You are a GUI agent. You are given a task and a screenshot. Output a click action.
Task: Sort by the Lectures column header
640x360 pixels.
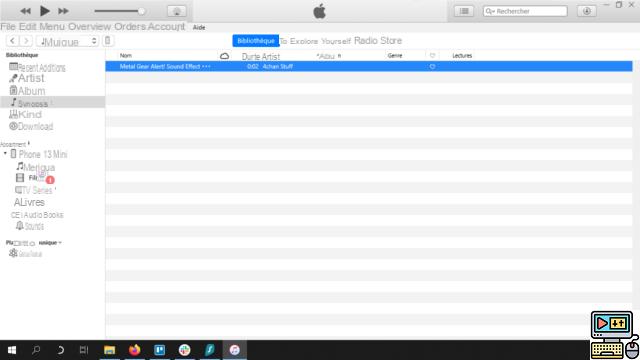(x=462, y=56)
